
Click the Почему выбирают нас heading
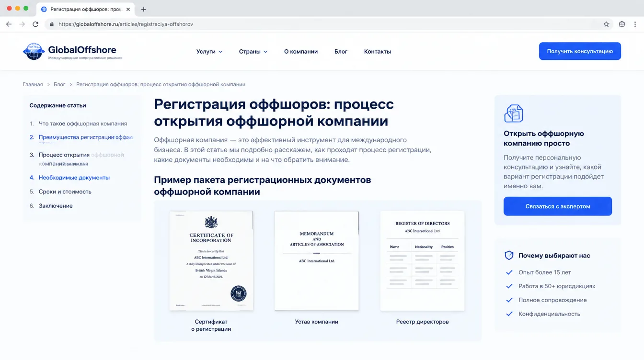[x=554, y=256]
